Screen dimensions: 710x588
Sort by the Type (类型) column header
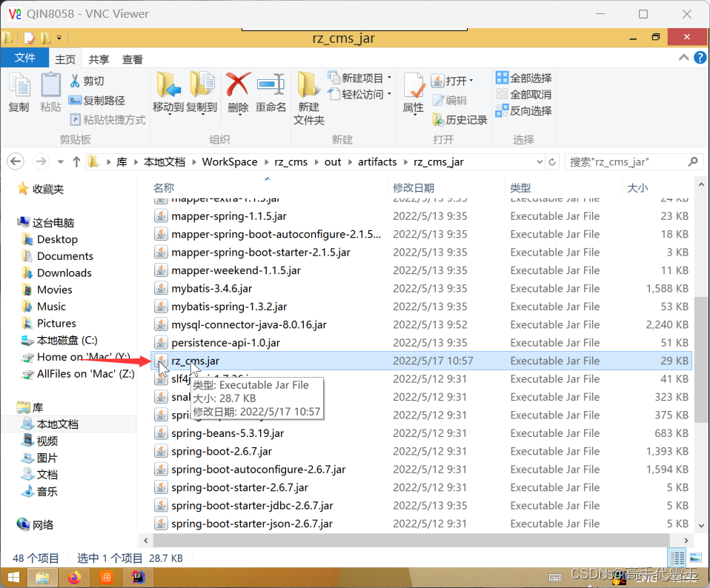coord(563,187)
